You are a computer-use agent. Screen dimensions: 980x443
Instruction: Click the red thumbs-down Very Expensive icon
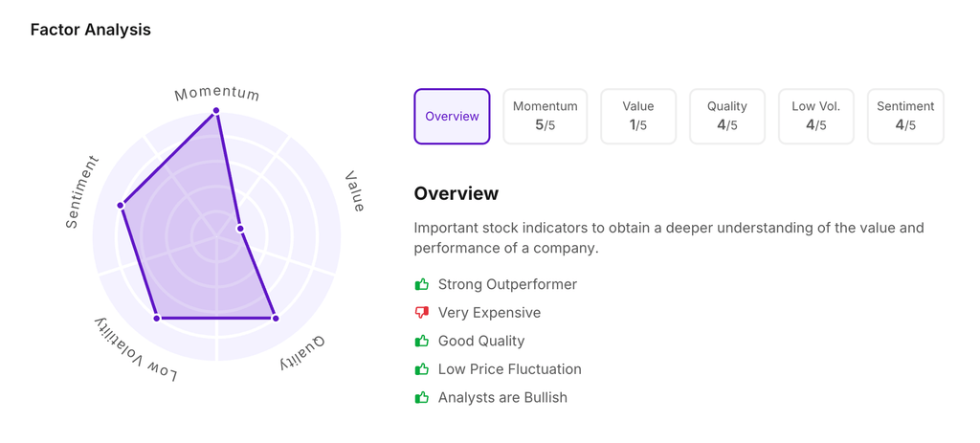tap(422, 313)
